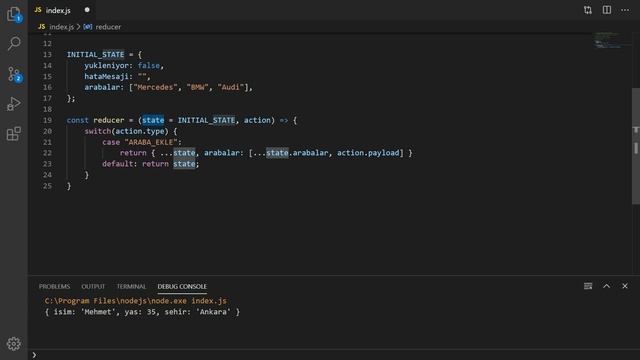This screenshot has width=640, height=360.
Task: Open the Source Control view
Action: coord(14,74)
